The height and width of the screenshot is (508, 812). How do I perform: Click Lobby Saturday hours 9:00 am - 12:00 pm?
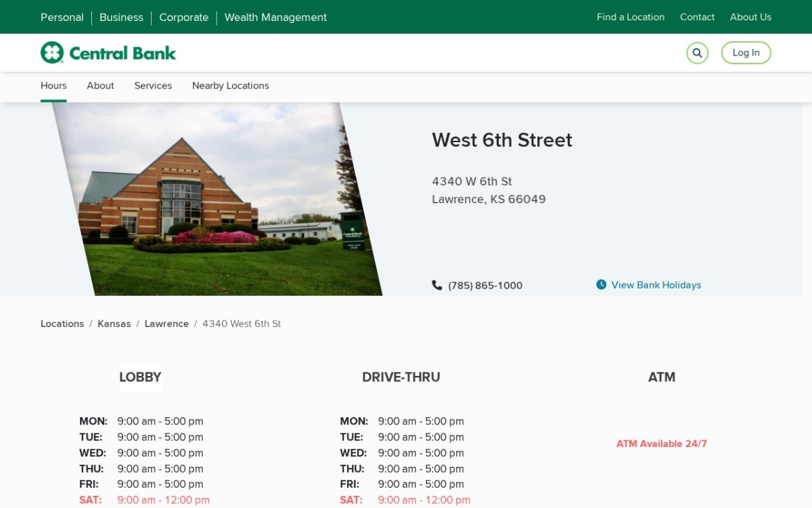click(163, 501)
